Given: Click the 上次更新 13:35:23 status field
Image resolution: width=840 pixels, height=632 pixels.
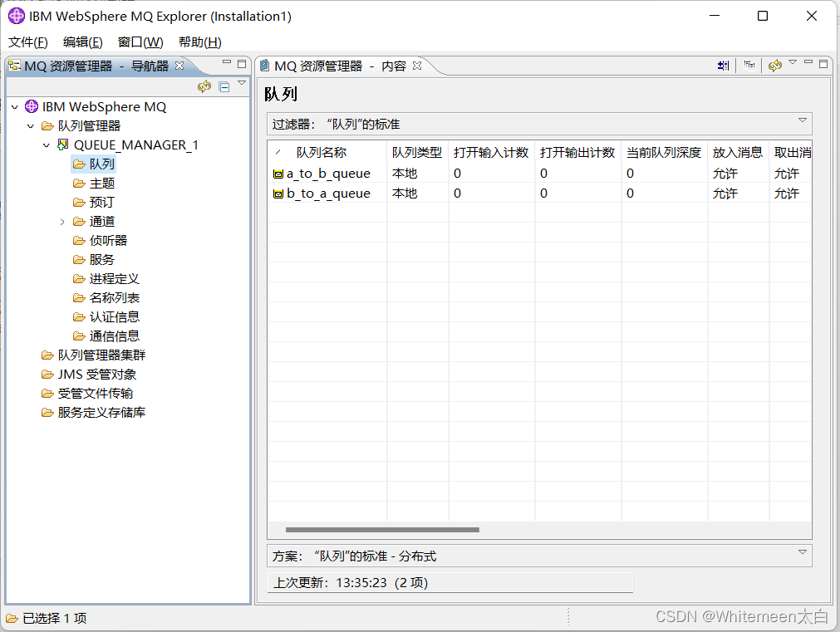Looking at the screenshot, I should (x=450, y=583).
